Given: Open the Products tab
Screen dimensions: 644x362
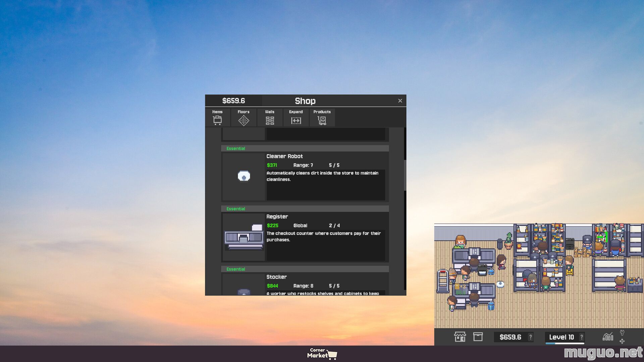Looking at the screenshot, I should (322, 117).
